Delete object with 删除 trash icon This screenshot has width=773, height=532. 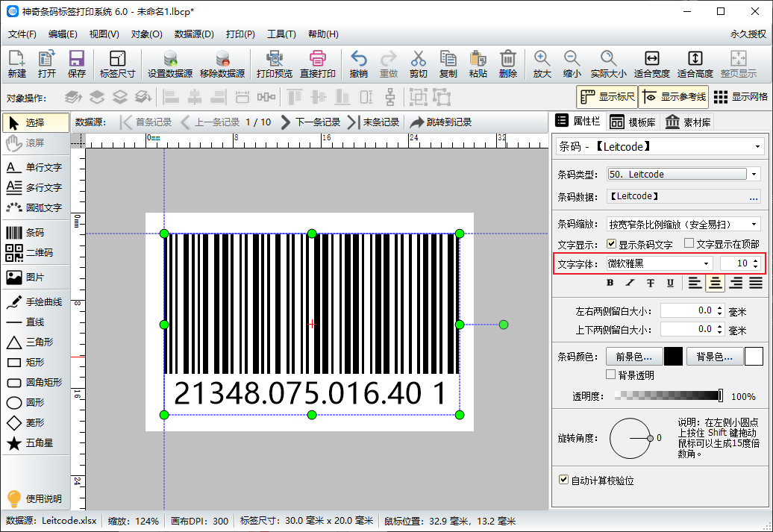[x=508, y=64]
